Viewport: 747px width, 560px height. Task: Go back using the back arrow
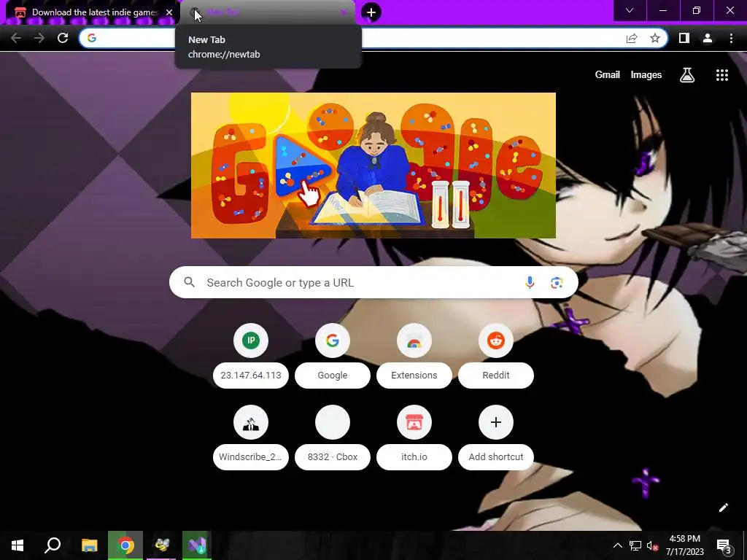pos(16,38)
